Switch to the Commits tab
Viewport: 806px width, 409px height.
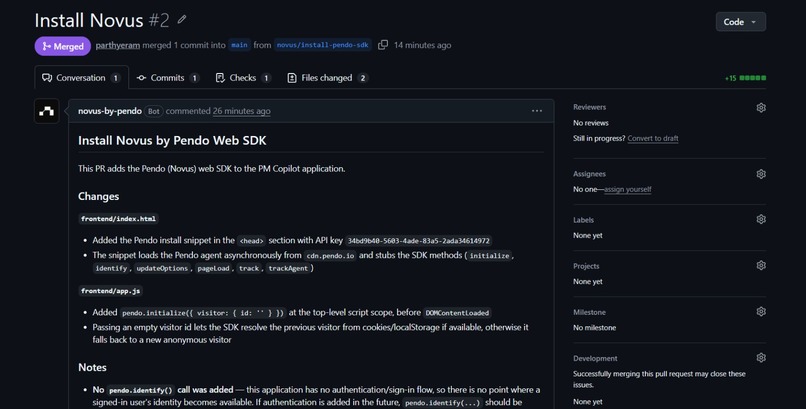168,78
